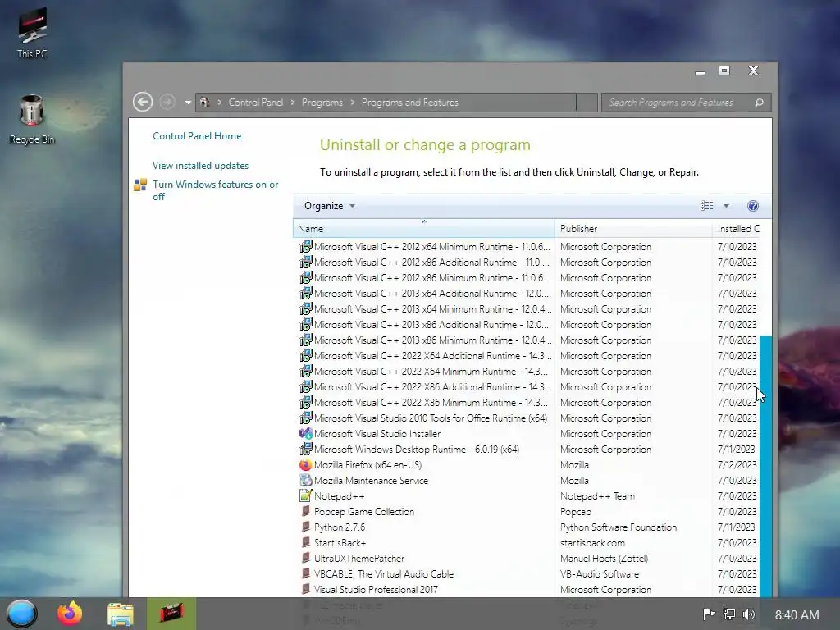Sort by the Publisher column header
840x630 pixels.
pyautogui.click(x=633, y=229)
